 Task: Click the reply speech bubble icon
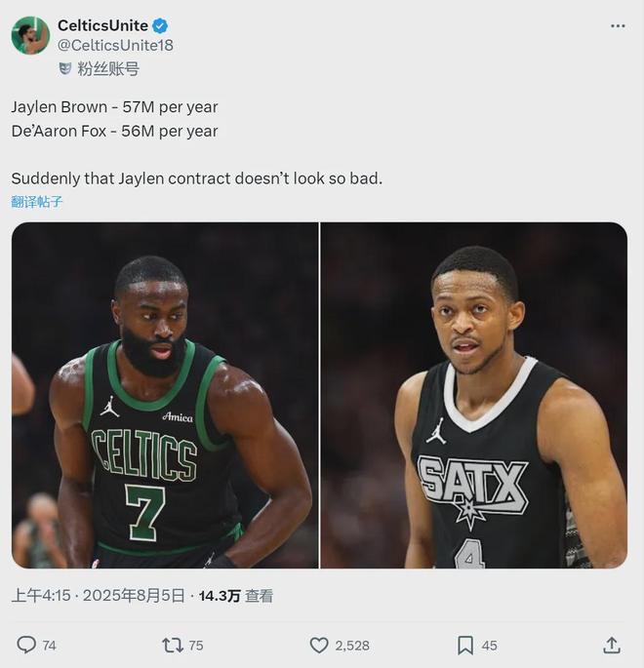click(26, 645)
